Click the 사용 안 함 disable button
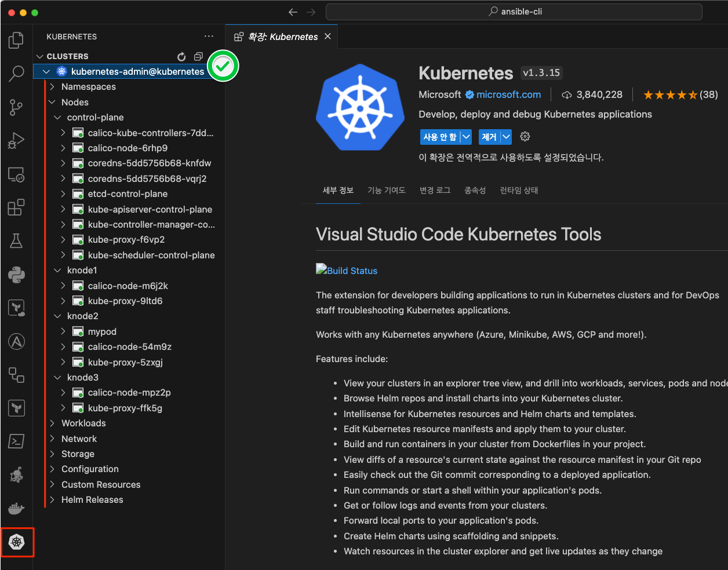This screenshot has width=728, height=570. coord(440,137)
